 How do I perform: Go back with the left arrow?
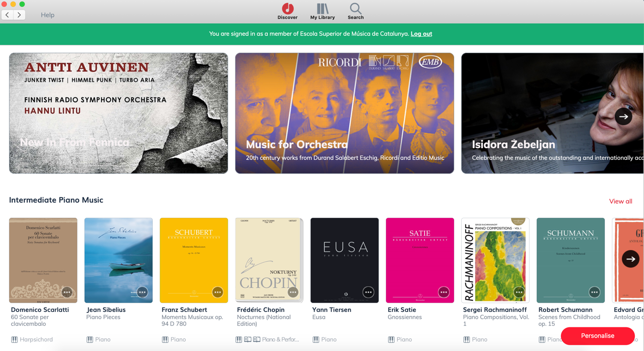[8, 15]
